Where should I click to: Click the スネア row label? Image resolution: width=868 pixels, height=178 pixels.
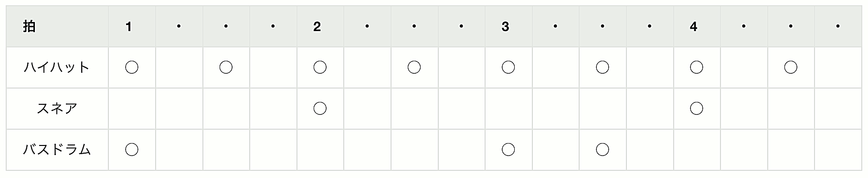[x=57, y=109]
